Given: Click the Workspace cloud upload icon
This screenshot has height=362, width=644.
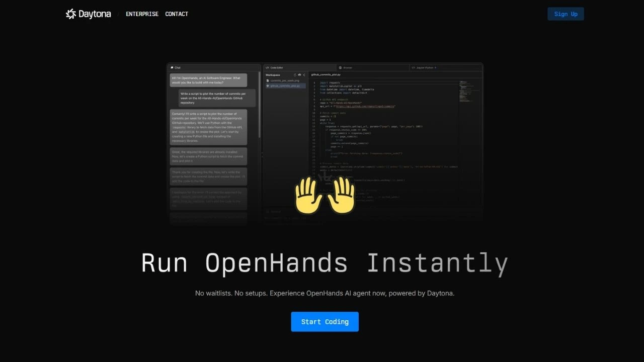Looking at the screenshot, I should coord(299,75).
